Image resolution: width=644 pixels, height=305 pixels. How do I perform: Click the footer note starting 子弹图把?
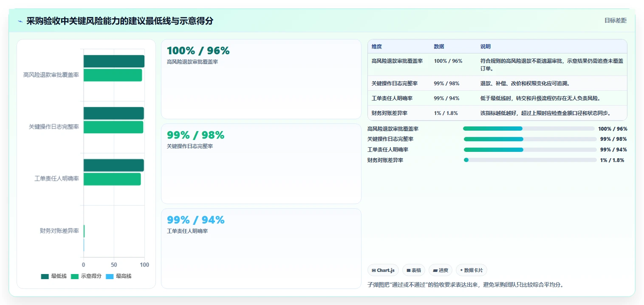(466, 285)
